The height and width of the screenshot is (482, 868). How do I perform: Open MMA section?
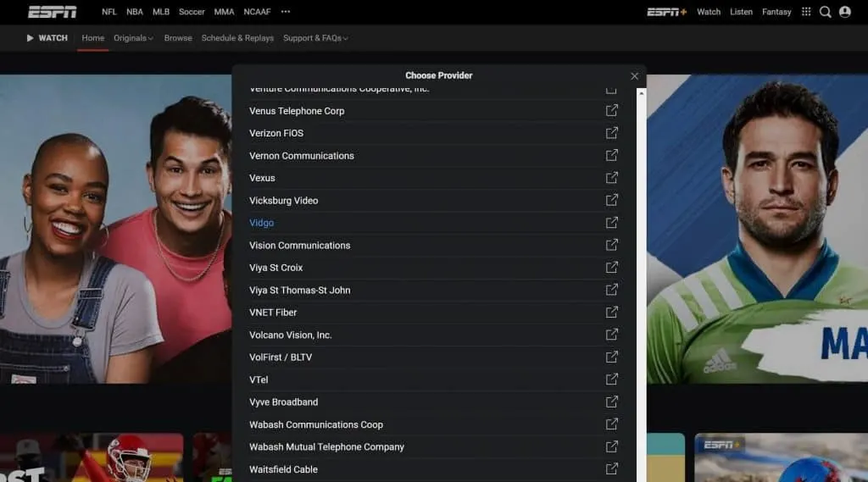point(224,12)
